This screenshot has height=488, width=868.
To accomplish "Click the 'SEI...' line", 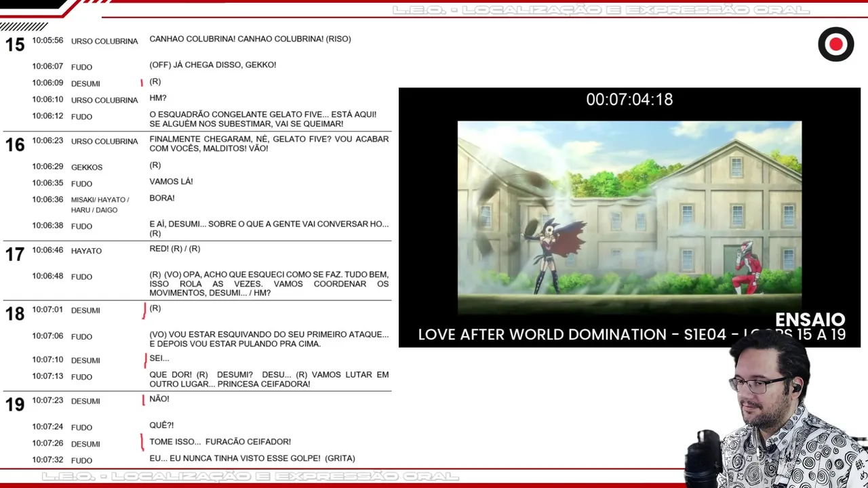I will [x=159, y=359].
